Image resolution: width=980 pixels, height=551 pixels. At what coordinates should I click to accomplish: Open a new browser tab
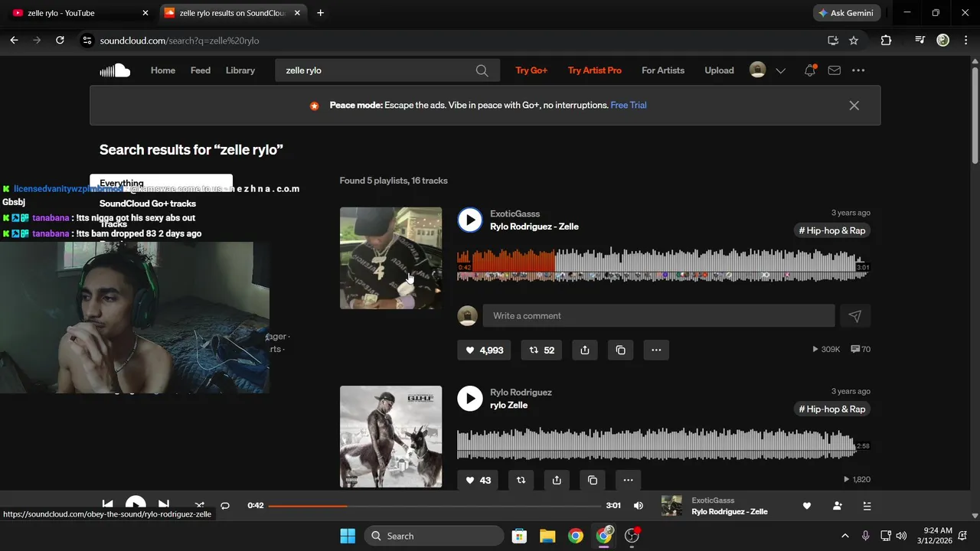tap(320, 13)
